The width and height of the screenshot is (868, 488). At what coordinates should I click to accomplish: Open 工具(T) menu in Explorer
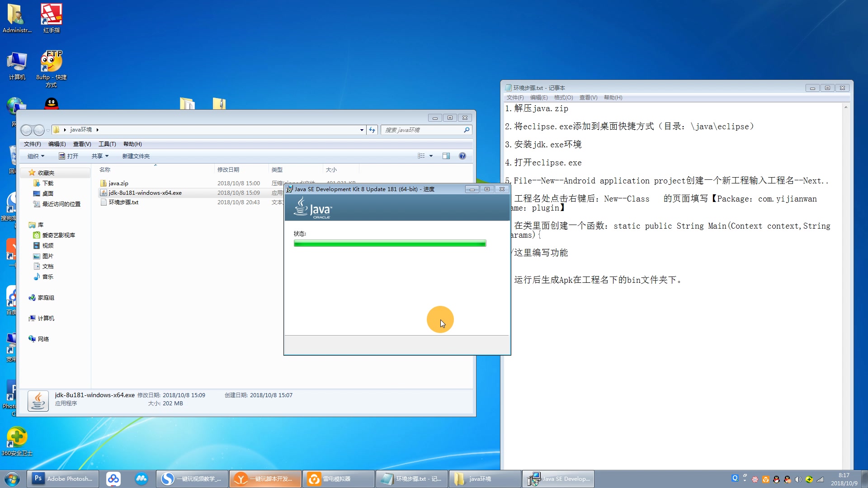tap(107, 144)
